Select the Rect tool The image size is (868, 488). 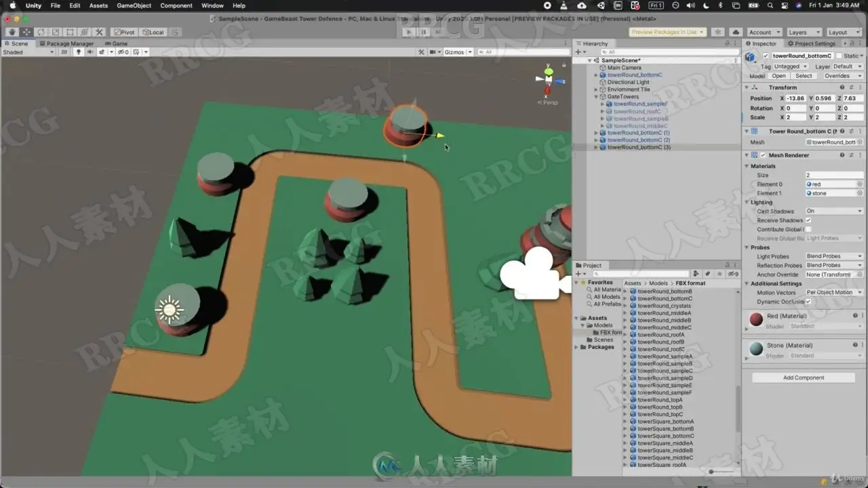(70, 32)
